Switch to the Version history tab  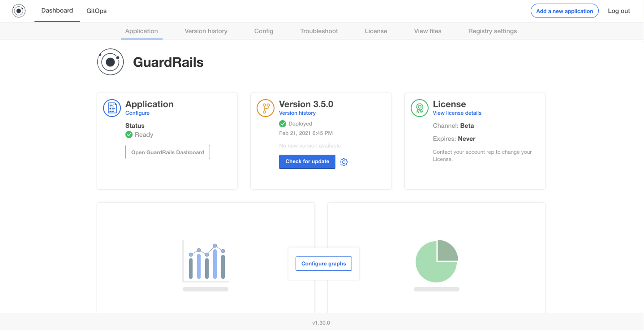(206, 31)
